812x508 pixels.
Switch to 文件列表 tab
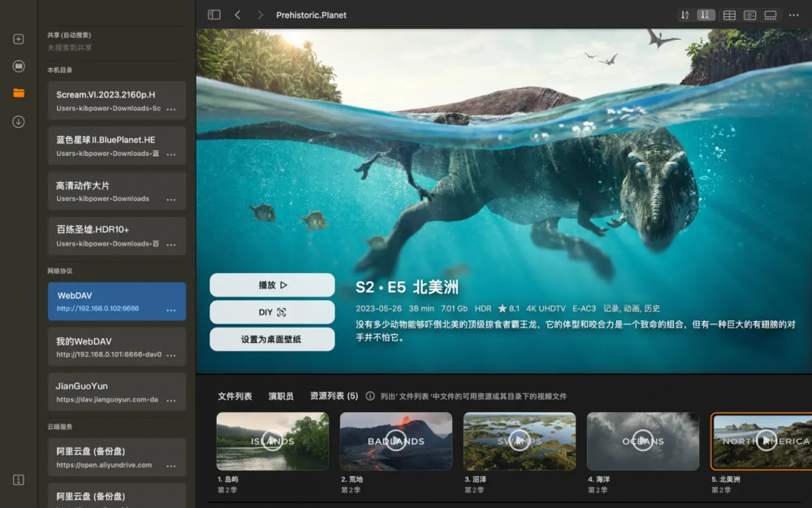click(x=235, y=396)
